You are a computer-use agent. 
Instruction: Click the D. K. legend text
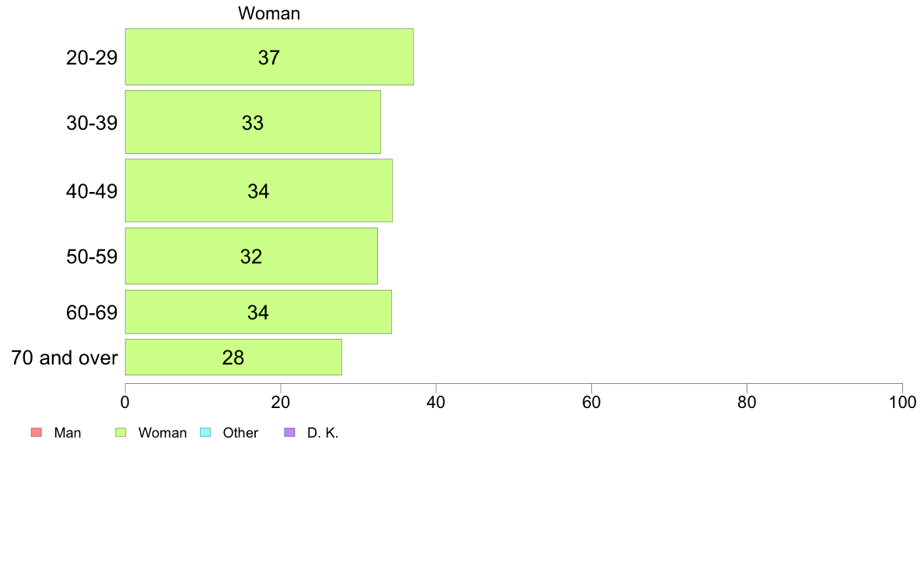[x=323, y=433]
